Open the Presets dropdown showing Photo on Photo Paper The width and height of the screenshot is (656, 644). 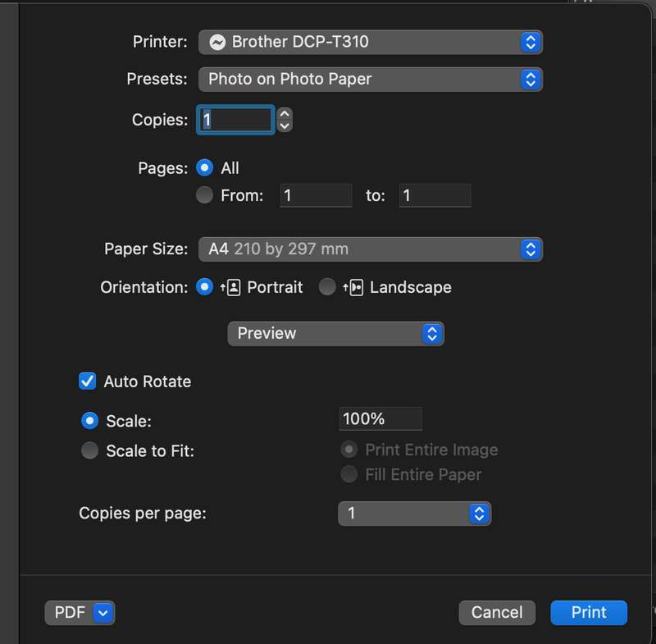tap(371, 80)
